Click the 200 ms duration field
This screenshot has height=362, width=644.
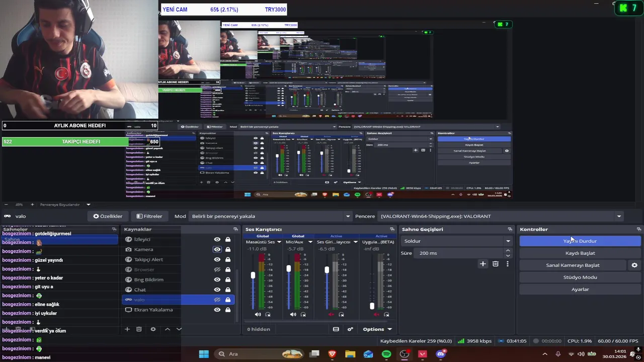459,253
